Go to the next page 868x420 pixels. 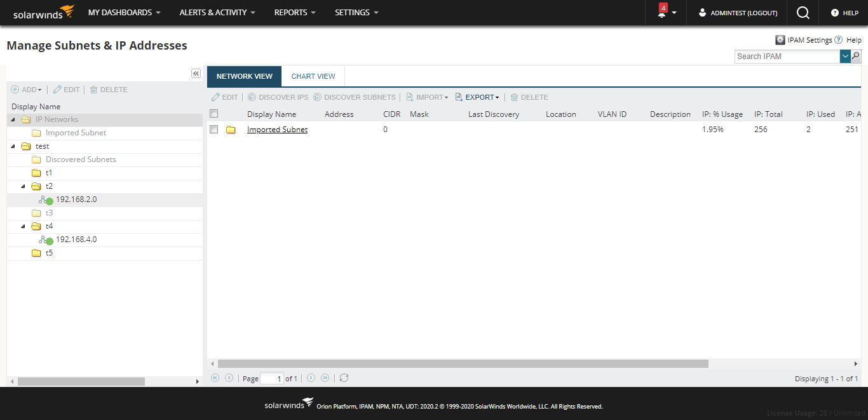311,377
